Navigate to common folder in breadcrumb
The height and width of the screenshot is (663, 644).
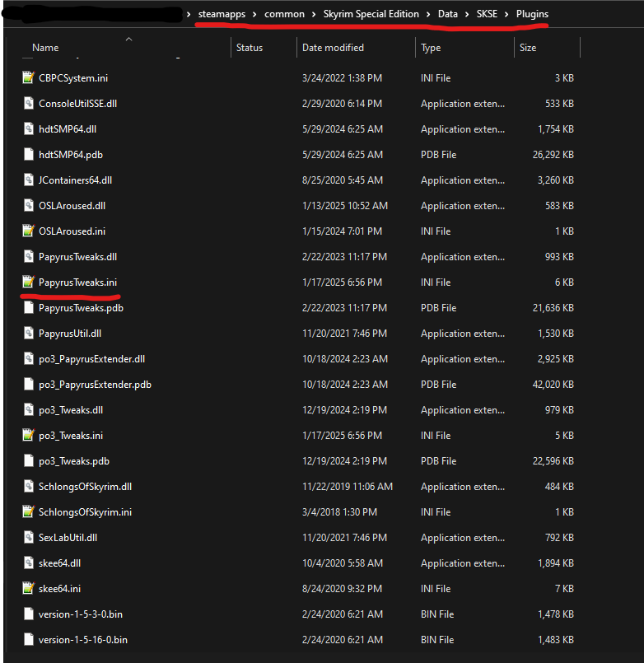(x=284, y=14)
